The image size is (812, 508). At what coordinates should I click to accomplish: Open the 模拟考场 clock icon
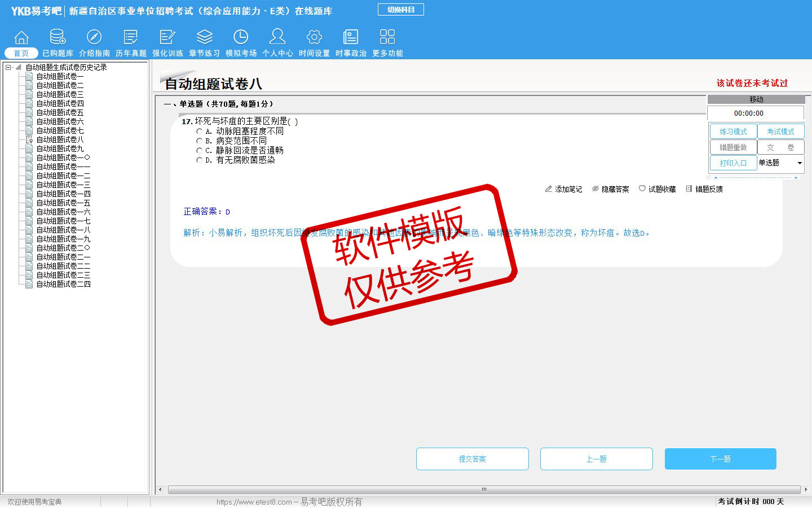pos(241,38)
